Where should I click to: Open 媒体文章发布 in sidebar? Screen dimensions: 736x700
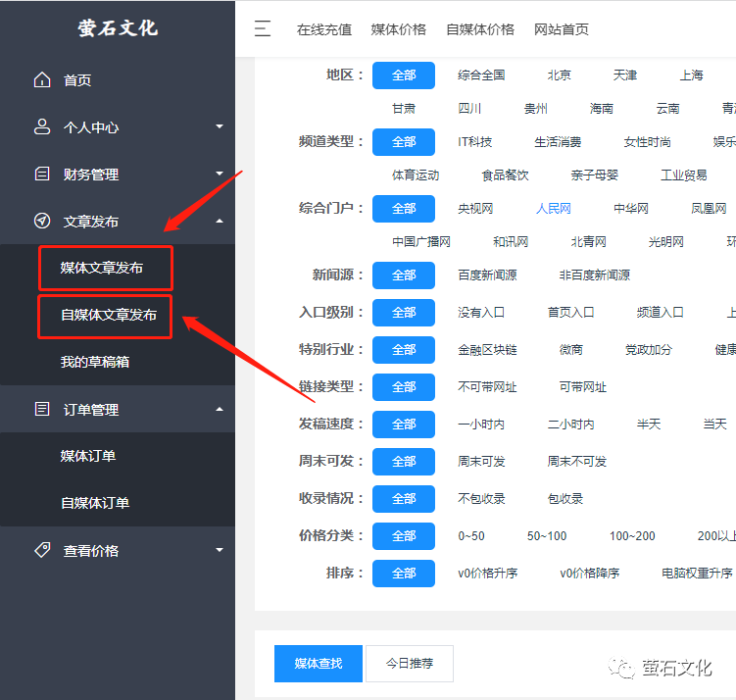tap(101, 268)
